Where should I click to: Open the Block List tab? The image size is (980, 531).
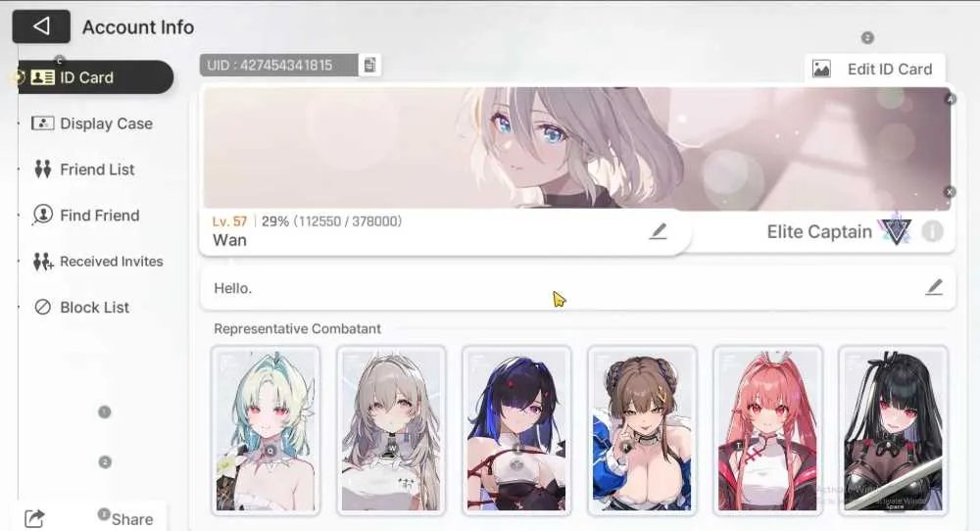(82, 308)
